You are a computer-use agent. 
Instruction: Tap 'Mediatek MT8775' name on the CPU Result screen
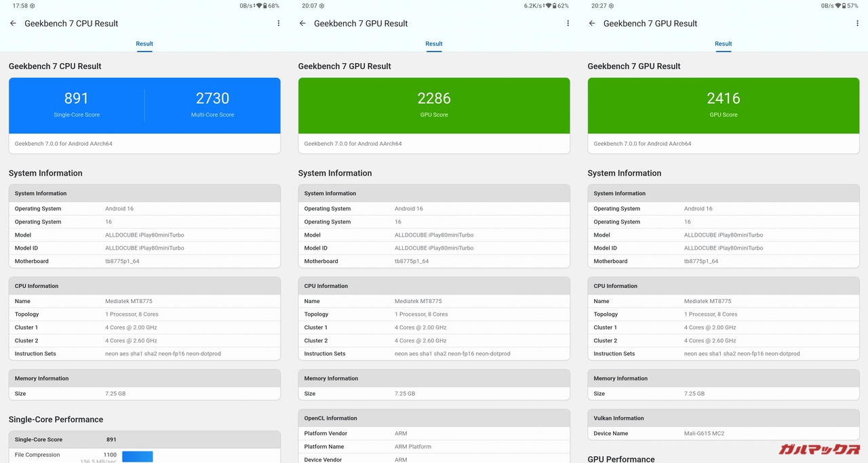pos(128,301)
